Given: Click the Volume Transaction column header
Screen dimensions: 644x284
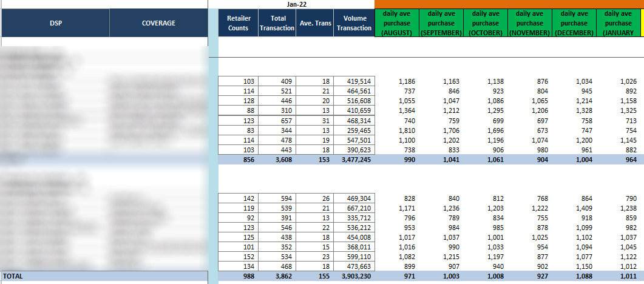Looking at the screenshot, I should pos(354,23).
